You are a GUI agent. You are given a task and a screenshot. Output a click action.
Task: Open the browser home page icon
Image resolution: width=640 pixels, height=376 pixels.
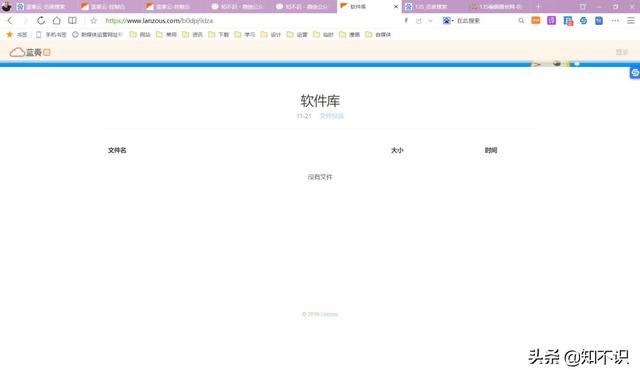click(x=57, y=20)
